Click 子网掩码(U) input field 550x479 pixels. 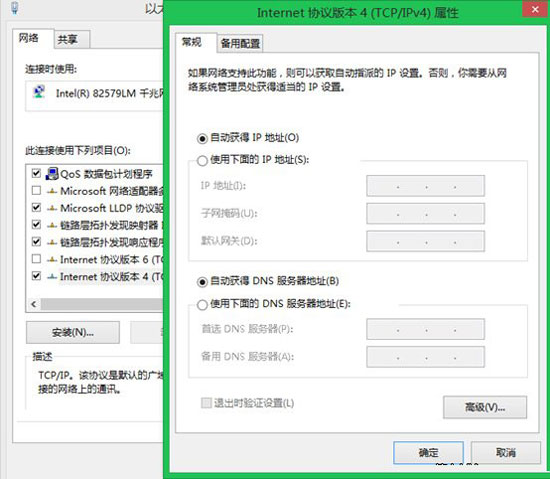point(425,214)
